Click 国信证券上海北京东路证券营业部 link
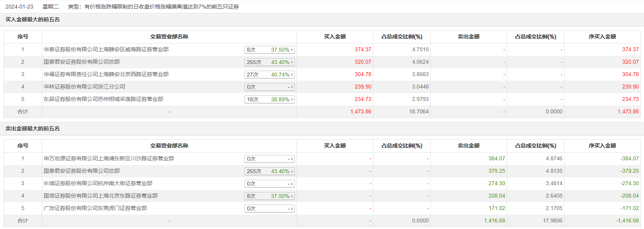644x229 pixels. (100, 196)
